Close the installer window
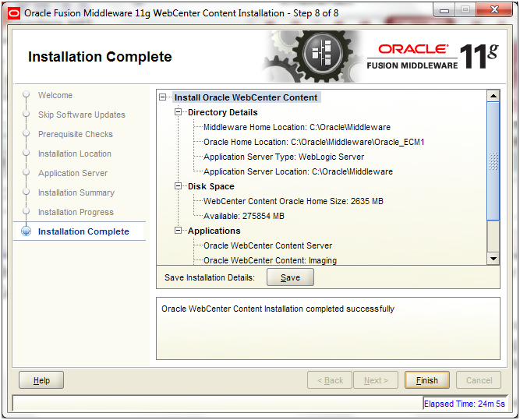Image resolution: width=520 pixels, height=420 pixels. [494, 10]
